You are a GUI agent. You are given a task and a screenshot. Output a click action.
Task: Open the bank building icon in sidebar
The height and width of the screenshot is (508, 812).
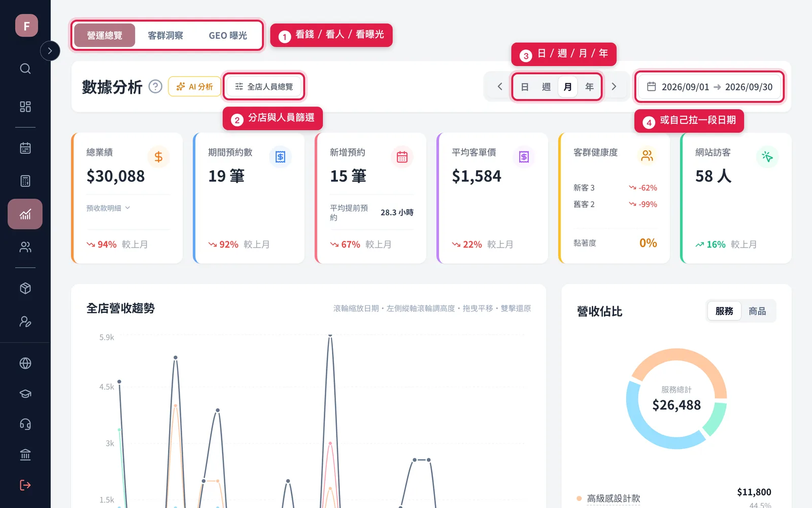point(25,455)
